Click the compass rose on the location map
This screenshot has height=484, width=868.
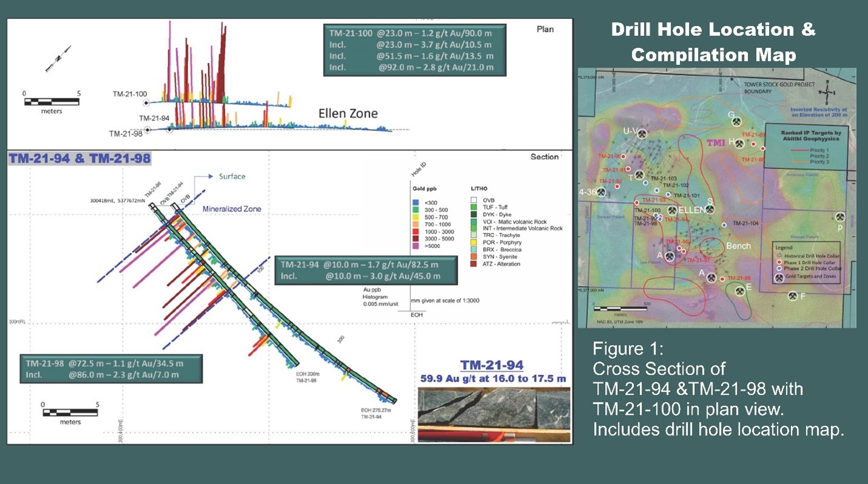pos(827,91)
